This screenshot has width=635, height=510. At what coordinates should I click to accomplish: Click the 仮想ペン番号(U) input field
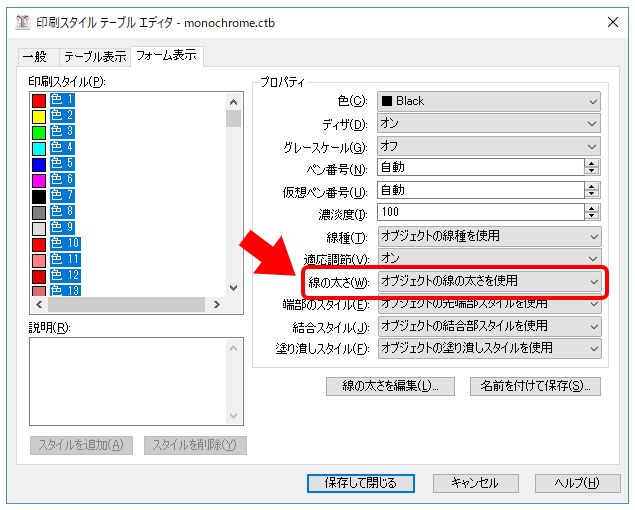point(481,190)
